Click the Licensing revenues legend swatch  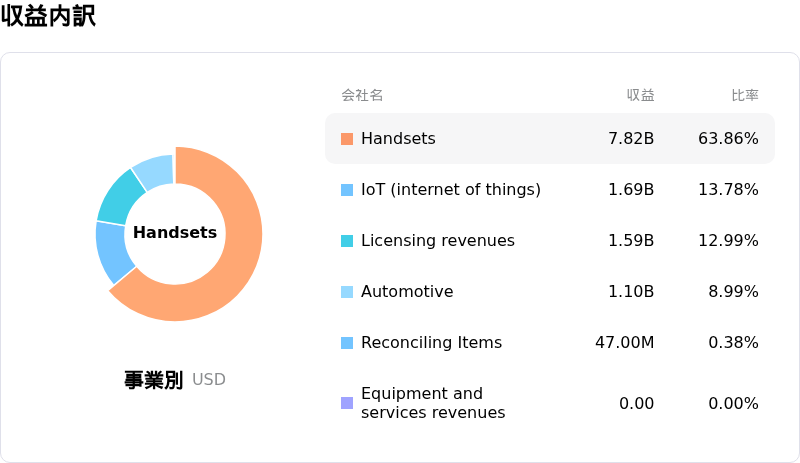(347, 241)
